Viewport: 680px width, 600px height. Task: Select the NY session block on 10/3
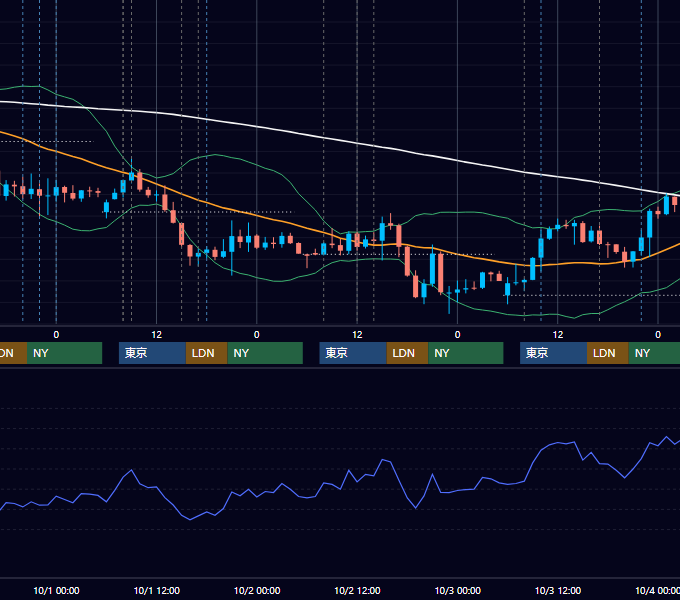654,353
